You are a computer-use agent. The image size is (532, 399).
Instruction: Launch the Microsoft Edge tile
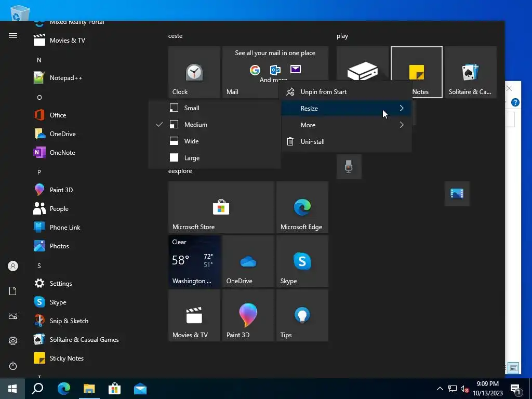click(x=302, y=207)
